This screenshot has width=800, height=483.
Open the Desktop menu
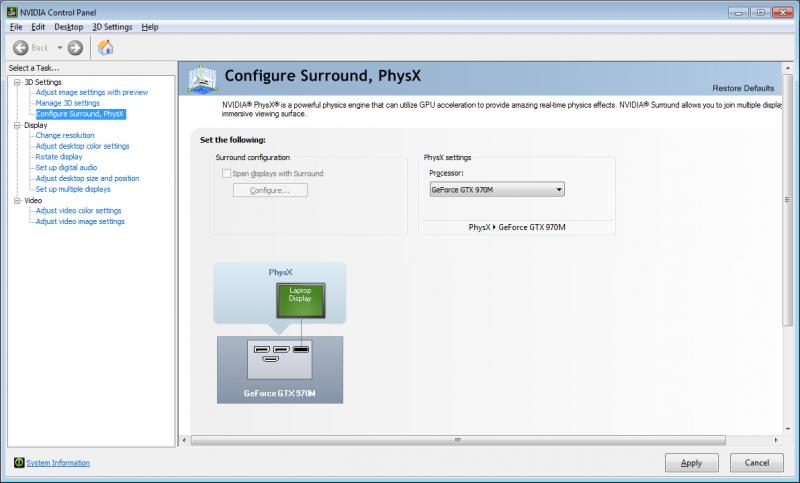(x=68, y=27)
